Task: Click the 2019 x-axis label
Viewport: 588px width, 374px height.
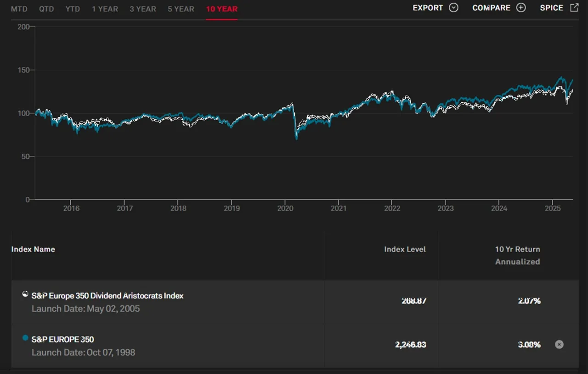Action: pyautogui.click(x=232, y=208)
